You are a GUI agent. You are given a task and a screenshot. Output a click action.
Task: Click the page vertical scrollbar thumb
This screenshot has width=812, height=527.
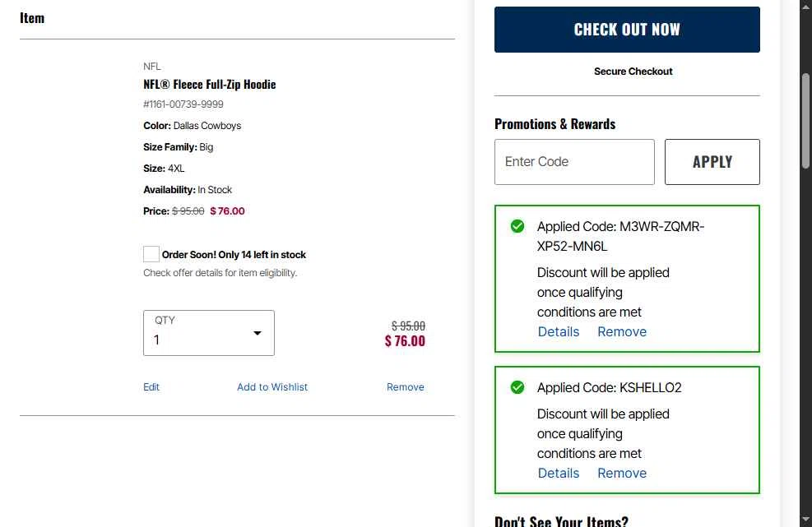pos(806,119)
